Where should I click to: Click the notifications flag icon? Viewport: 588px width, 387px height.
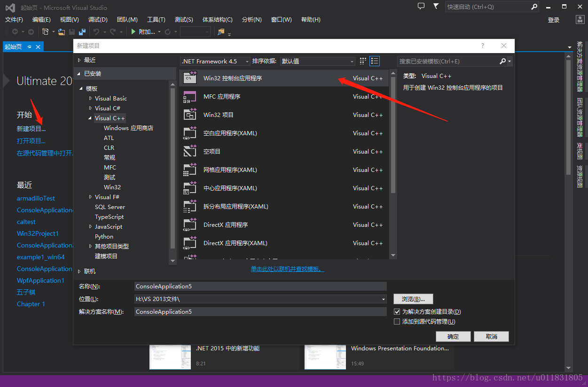[x=436, y=7]
